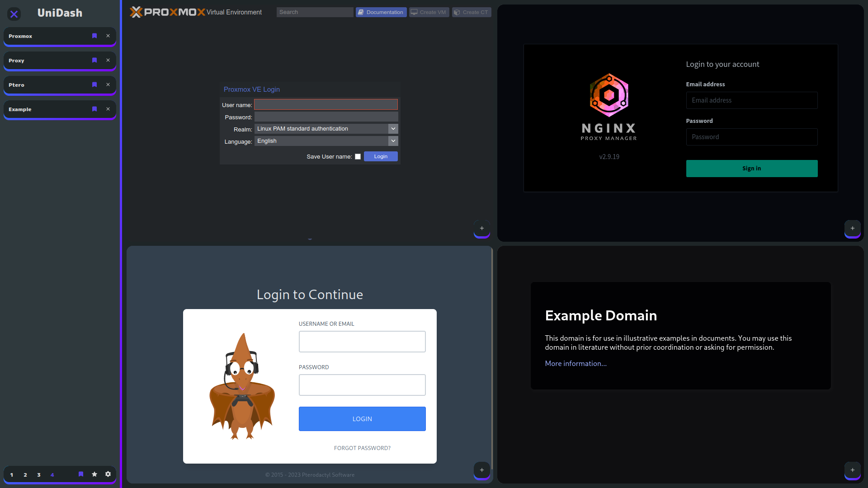This screenshot has height=488, width=868.
Task: Click the Pterodactyl mascot image
Action: pos(242,387)
